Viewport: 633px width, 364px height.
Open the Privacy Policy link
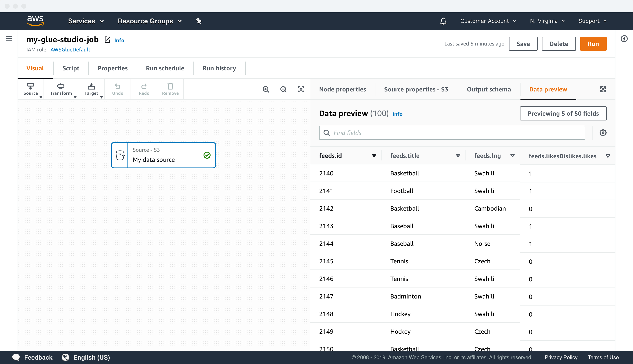[561, 357]
